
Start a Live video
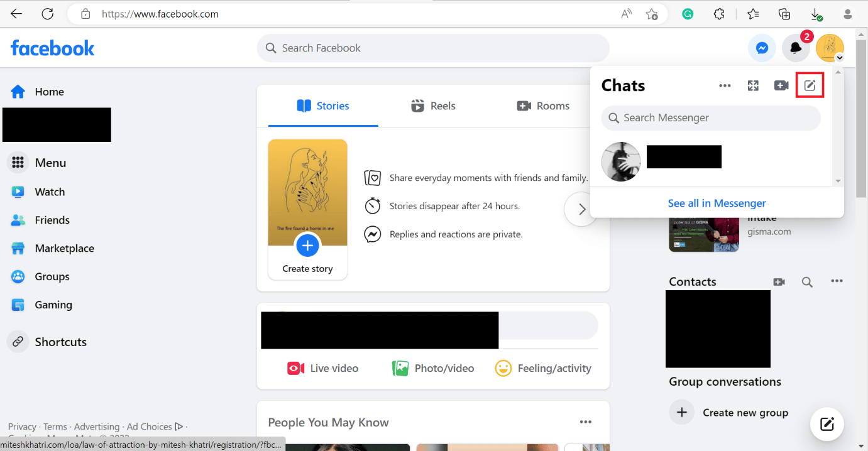click(x=322, y=368)
